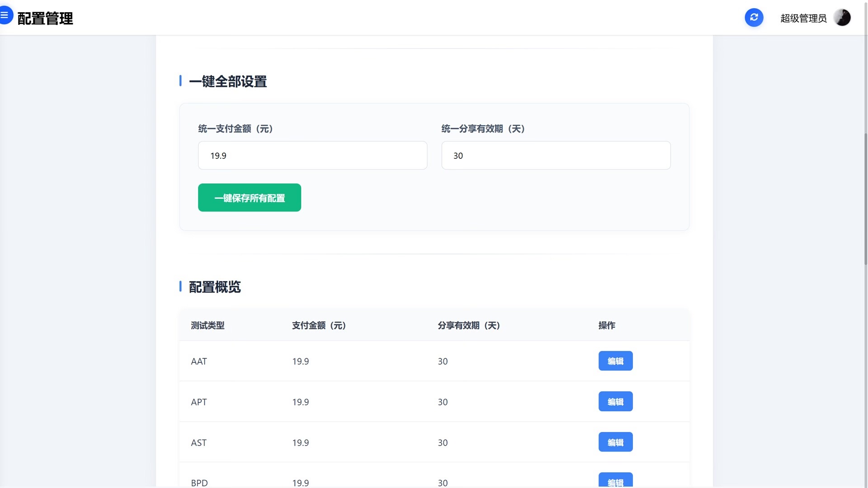Edit the AST row configuration
868x488 pixels.
[615, 442]
